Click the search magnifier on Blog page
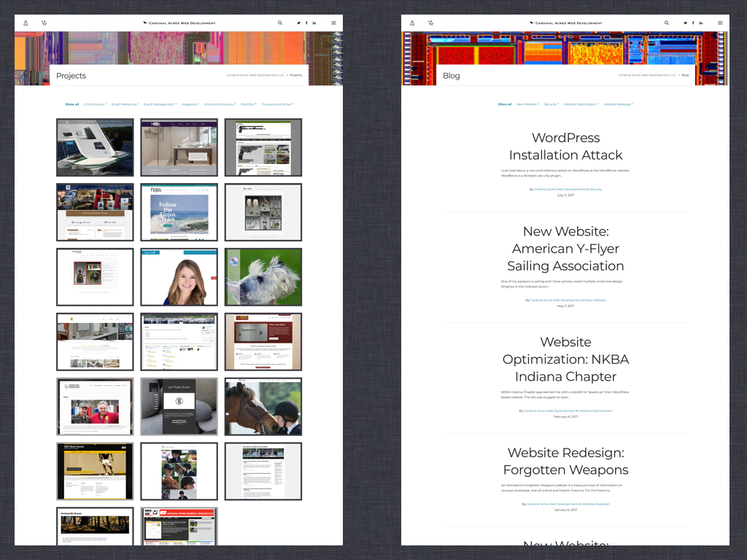 667,23
